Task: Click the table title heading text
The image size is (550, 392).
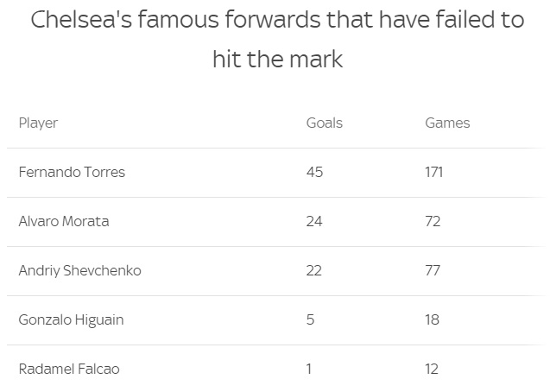Action: coord(277,39)
